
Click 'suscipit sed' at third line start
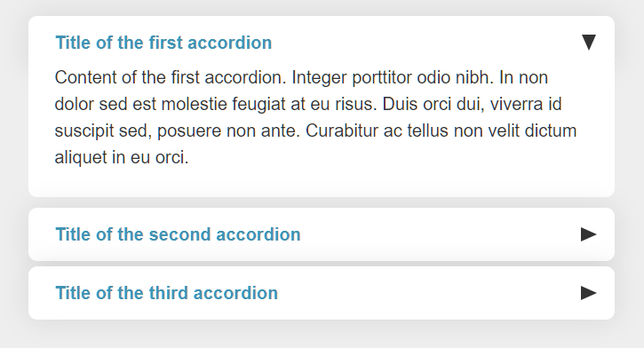tap(104, 130)
